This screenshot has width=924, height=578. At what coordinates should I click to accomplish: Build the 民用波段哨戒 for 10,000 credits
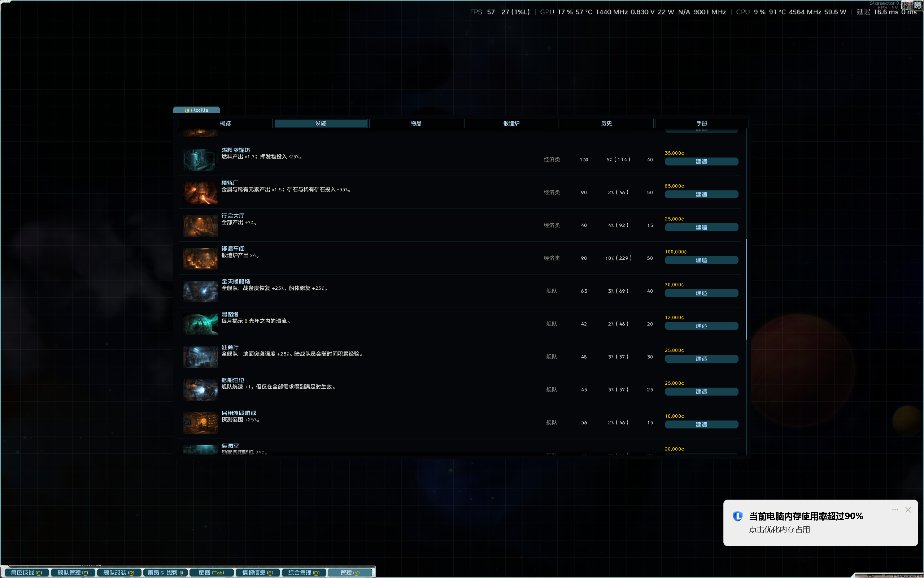[701, 425]
